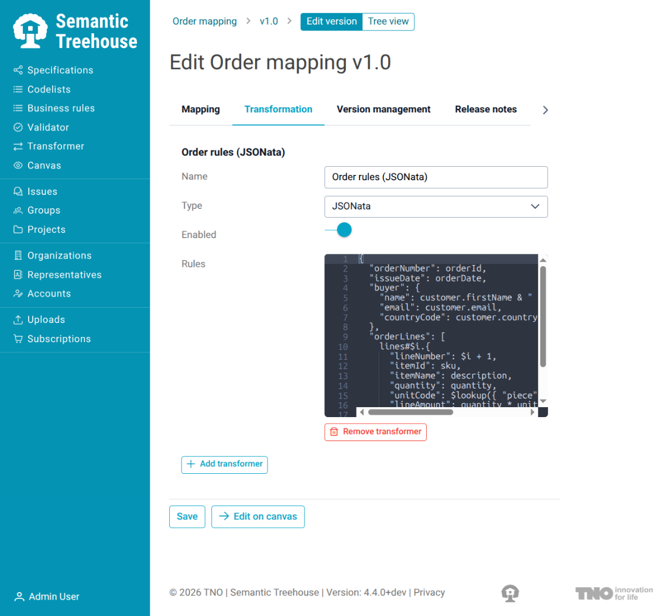Screen dimensions: 672x616
Task: Click the Accounts user-edit icon
Action: point(18,294)
